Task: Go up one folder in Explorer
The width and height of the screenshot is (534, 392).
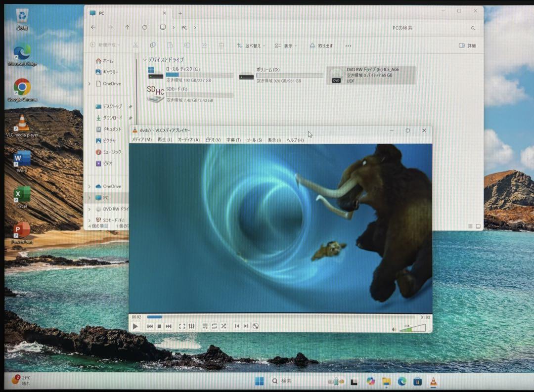Action: coord(128,27)
